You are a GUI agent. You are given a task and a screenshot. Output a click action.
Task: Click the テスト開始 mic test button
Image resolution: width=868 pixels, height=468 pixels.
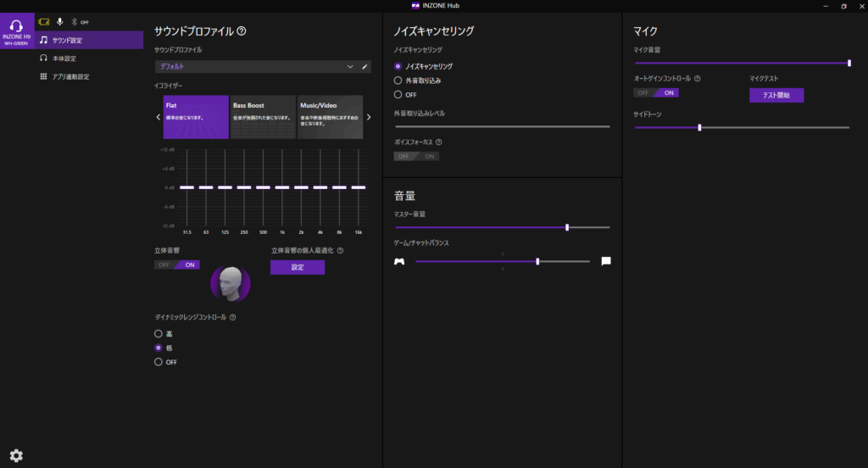pyautogui.click(x=776, y=95)
